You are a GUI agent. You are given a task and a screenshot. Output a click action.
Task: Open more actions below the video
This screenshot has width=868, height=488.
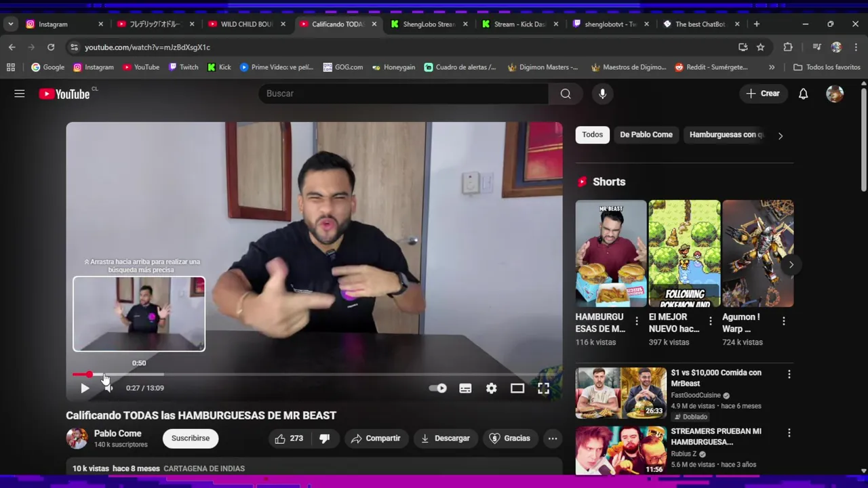coord(553,439)
